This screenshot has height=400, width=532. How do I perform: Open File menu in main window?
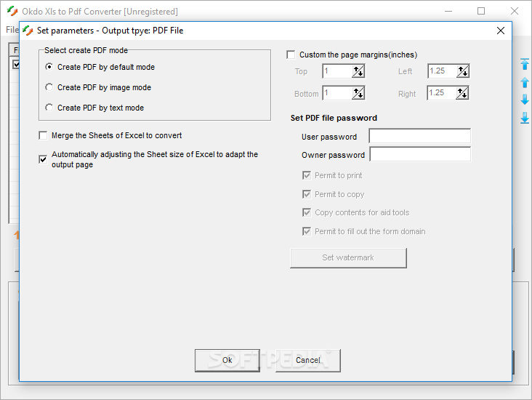point(12,30)
